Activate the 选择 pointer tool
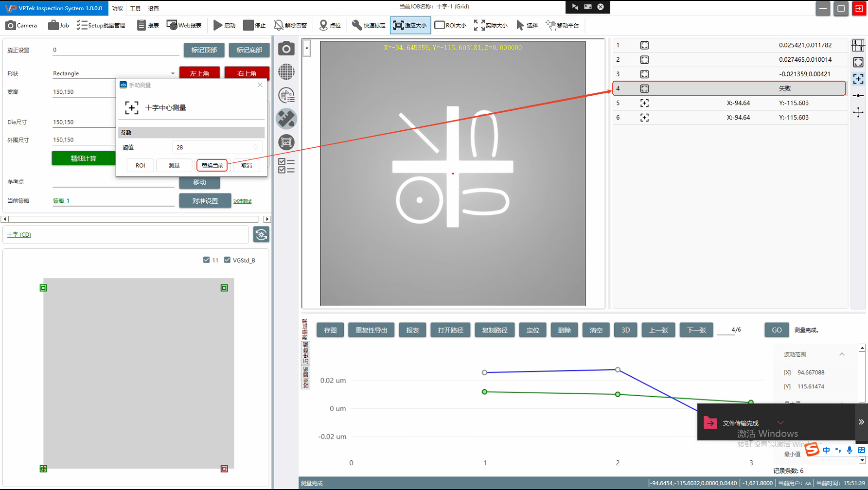Image resolution: width=868 pixels, height=490 pixels. (x=527, y=25)
